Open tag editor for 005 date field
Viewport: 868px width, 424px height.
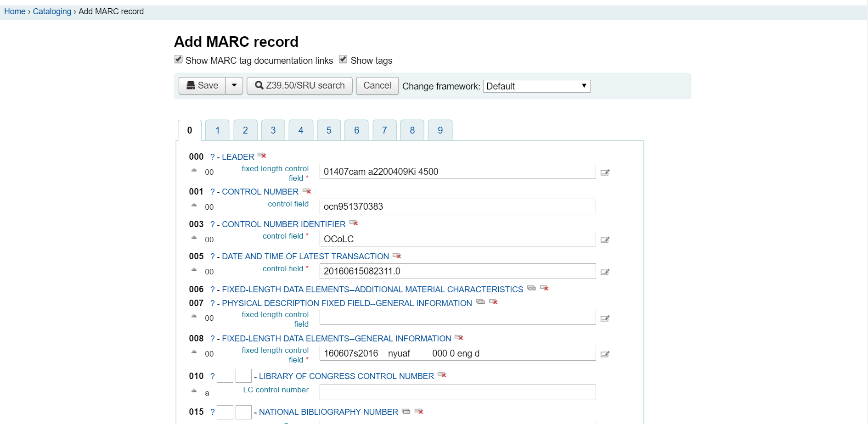(605, 272)
